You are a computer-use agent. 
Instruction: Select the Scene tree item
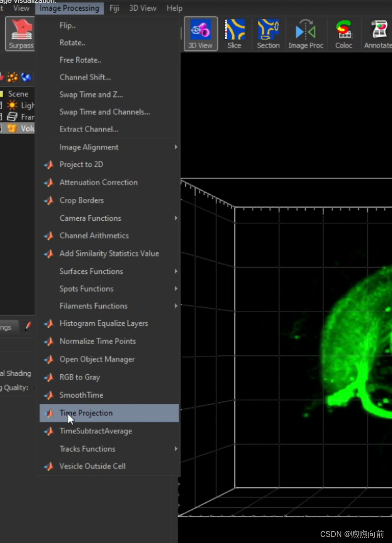(18, 94)
